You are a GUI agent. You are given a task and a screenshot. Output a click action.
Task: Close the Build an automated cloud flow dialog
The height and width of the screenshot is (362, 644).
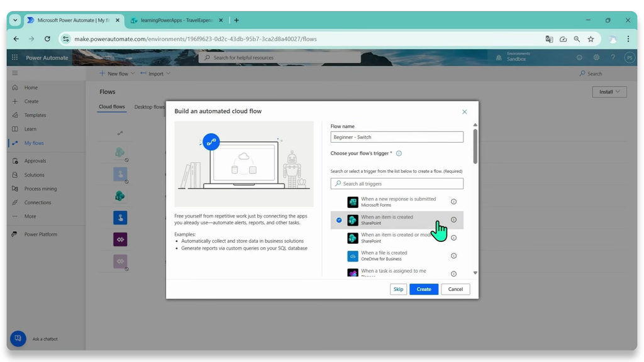pos(465,112)
